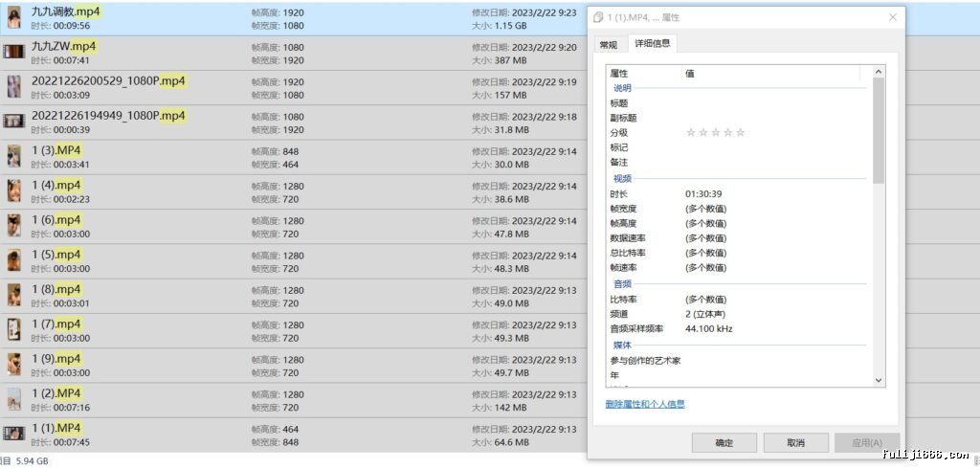Viewport: 980px width, 469px height.
Task: Click the 九九ZW.mp4 video thumbnail icon
Action: [x=13, y=52]
